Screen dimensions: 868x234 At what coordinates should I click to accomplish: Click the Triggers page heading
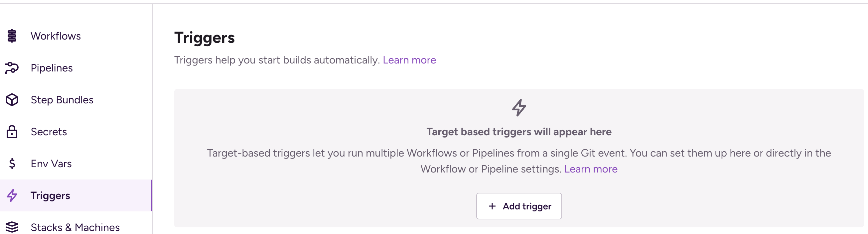click(204, 38)
